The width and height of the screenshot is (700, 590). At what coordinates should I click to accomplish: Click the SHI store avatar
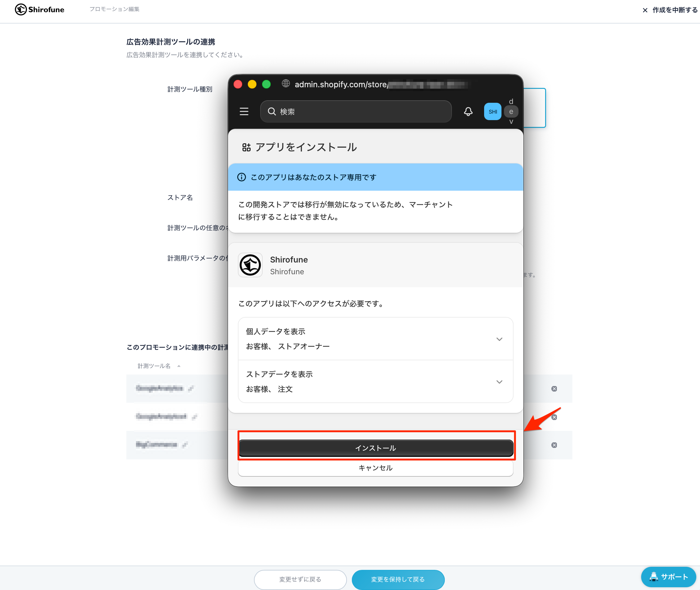click(492, 111)
